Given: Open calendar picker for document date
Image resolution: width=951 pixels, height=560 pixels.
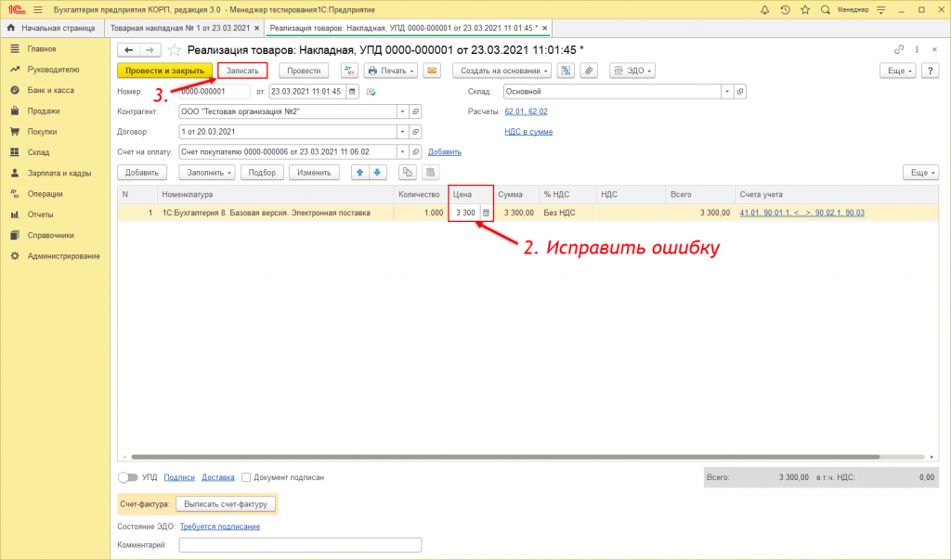Looking at the screenshot, I should pos(352,92).
